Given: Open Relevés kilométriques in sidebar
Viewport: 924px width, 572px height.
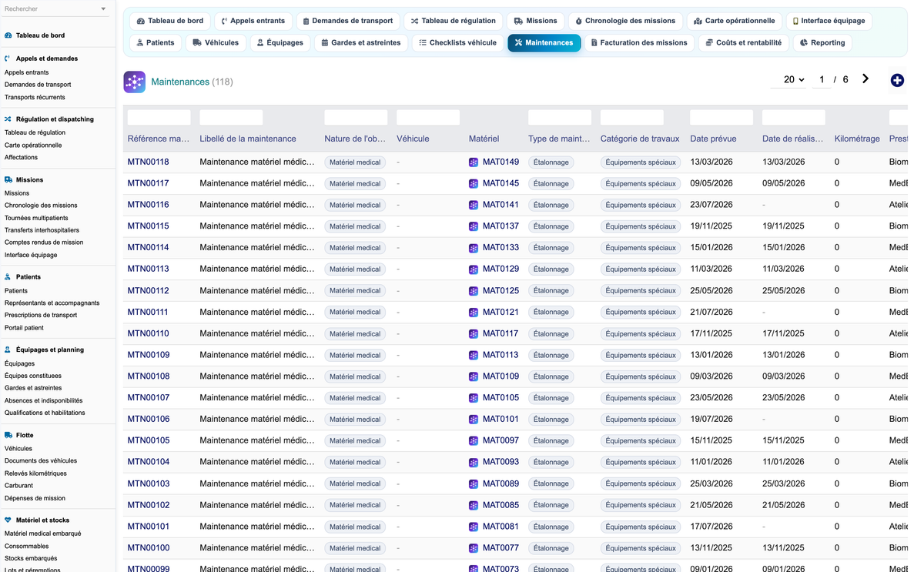Looking at the screenshot, I should (x=35, y=473).
